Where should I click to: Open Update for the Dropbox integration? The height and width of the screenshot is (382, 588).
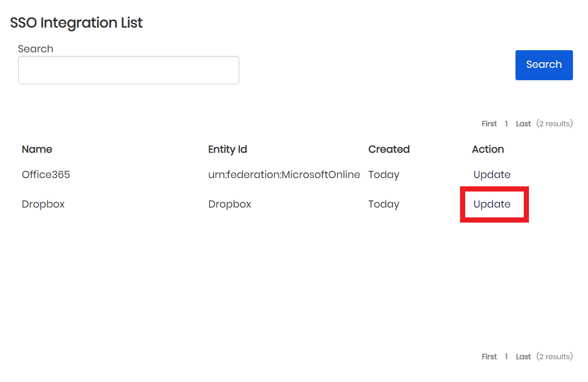[x=492, y=204]
